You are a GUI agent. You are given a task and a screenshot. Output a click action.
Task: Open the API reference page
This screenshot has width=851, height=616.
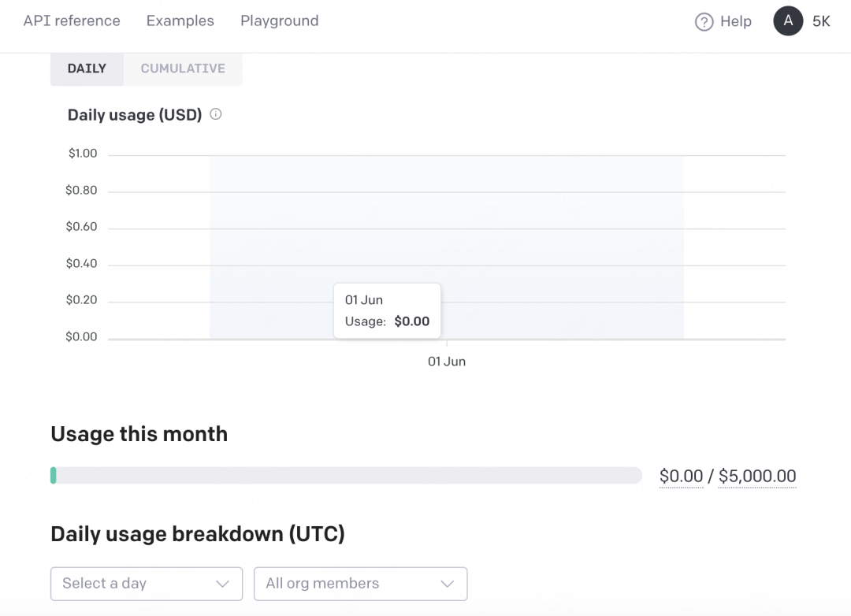pyautogui.click(x=72, y=20)
